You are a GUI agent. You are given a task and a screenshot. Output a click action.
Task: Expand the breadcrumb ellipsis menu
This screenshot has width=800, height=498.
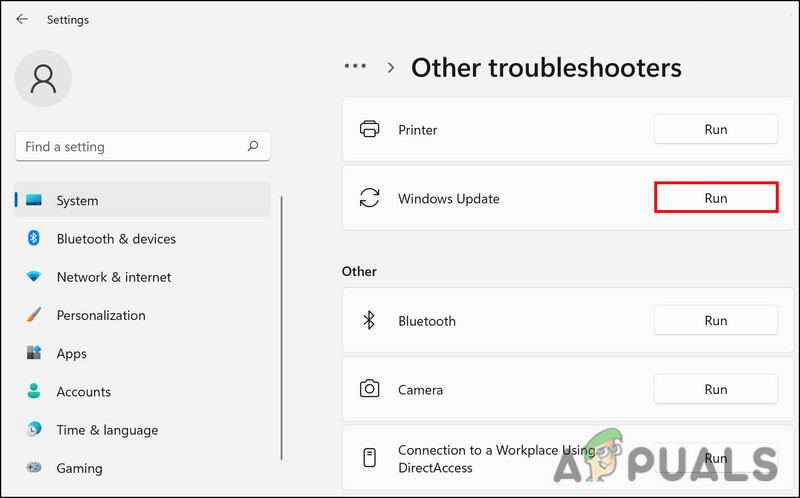(355, 66)
